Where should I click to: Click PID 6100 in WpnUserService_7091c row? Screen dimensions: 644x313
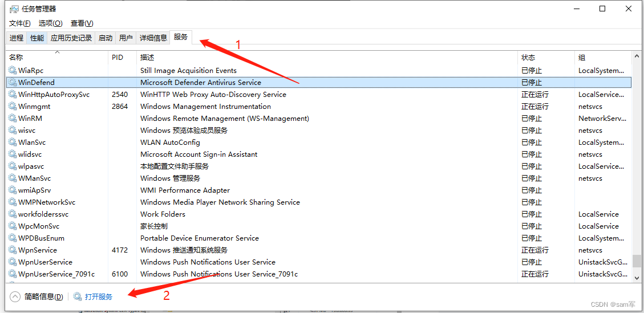click(x=120, y=274)
